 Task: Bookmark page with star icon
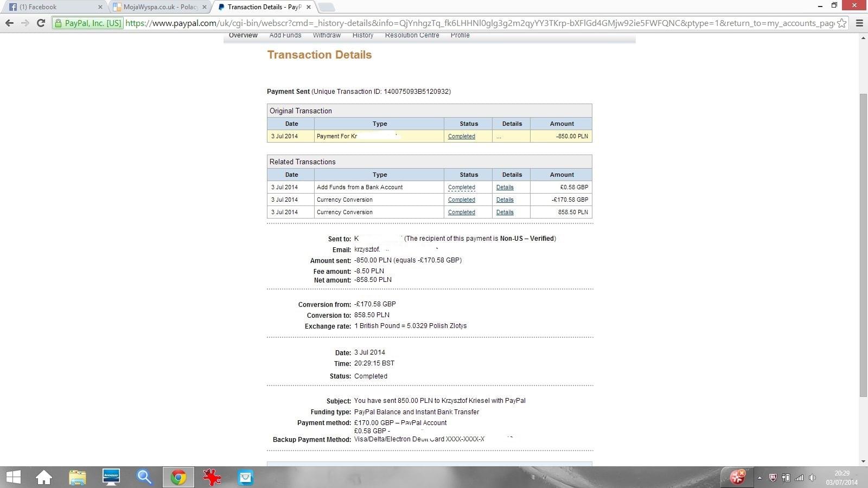841,23
